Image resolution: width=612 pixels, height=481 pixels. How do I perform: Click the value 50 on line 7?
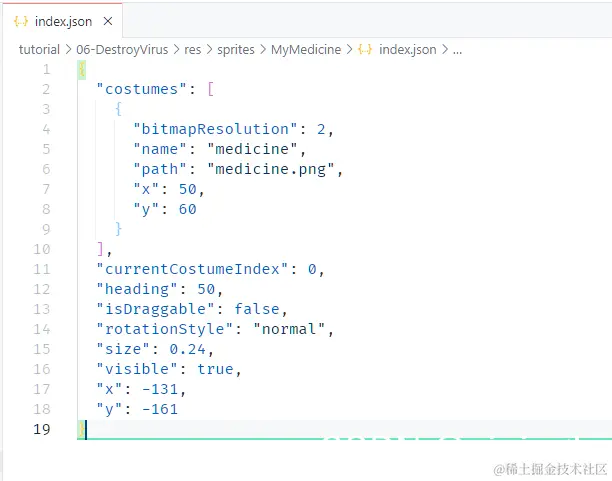[x=188, y=189]
